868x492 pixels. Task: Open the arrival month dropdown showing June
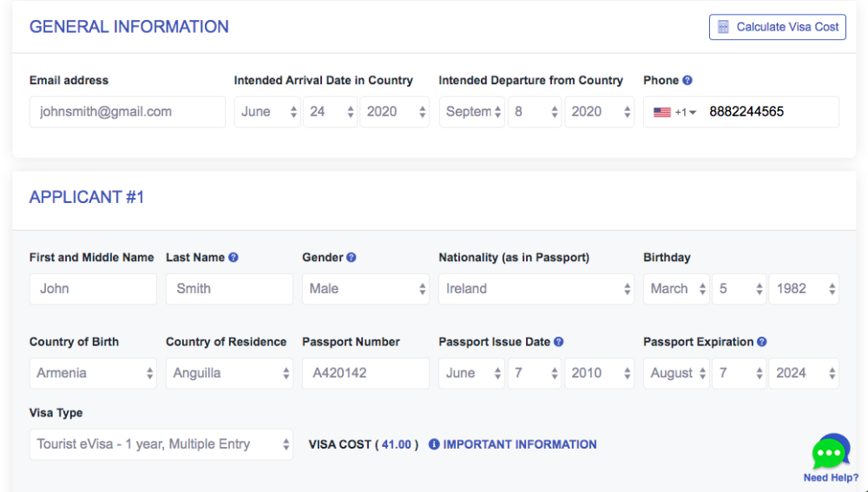coord(267,112)
